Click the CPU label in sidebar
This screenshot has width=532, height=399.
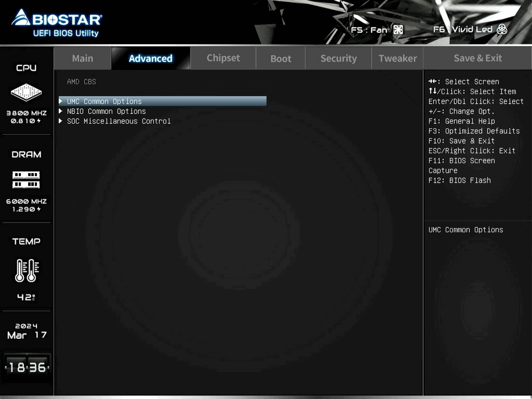point(26,68)
